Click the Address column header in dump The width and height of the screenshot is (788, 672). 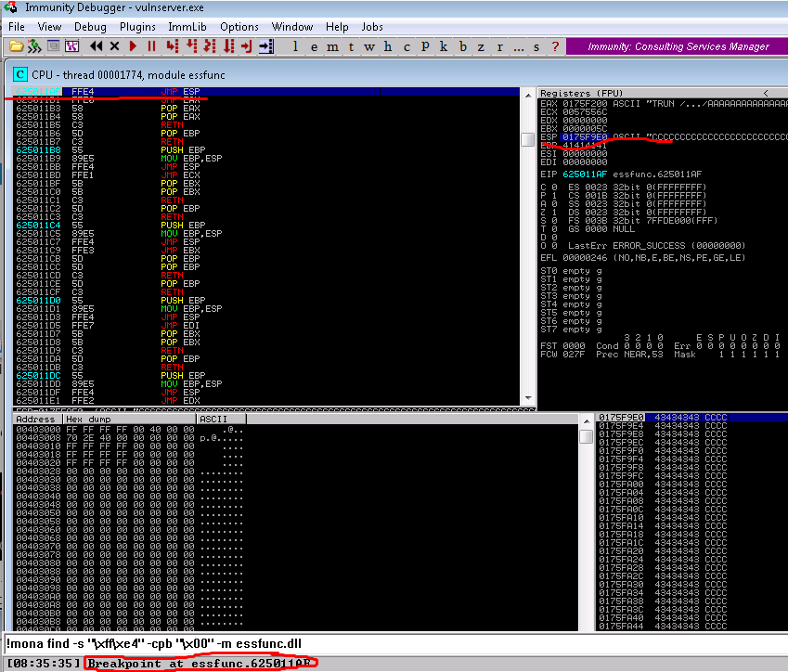[x=38, y=420]
